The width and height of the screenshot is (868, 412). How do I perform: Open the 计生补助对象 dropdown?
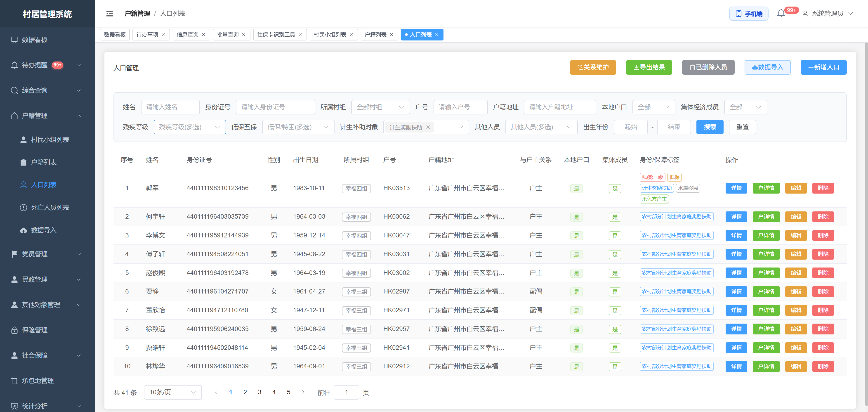(x=426, y=127)
